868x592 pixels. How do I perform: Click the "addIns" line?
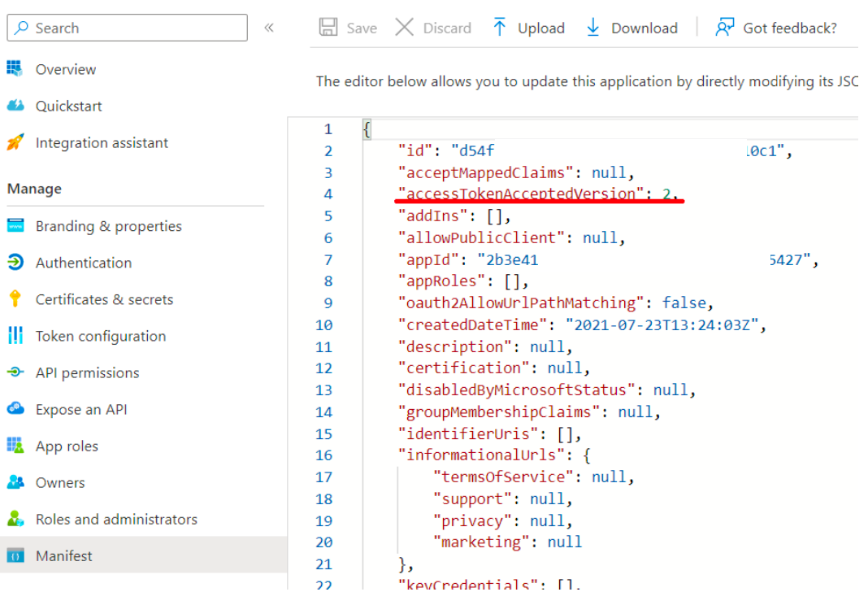pos(454,215)
